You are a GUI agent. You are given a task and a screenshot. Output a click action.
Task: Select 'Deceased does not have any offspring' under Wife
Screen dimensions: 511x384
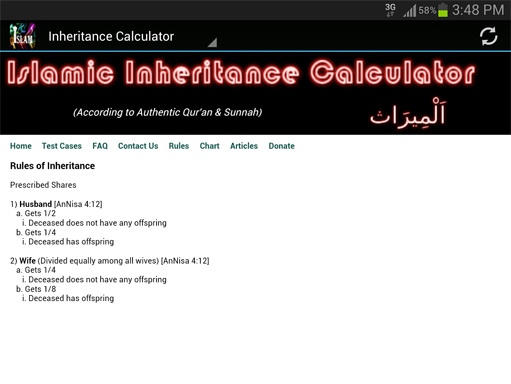pos(94,280)
